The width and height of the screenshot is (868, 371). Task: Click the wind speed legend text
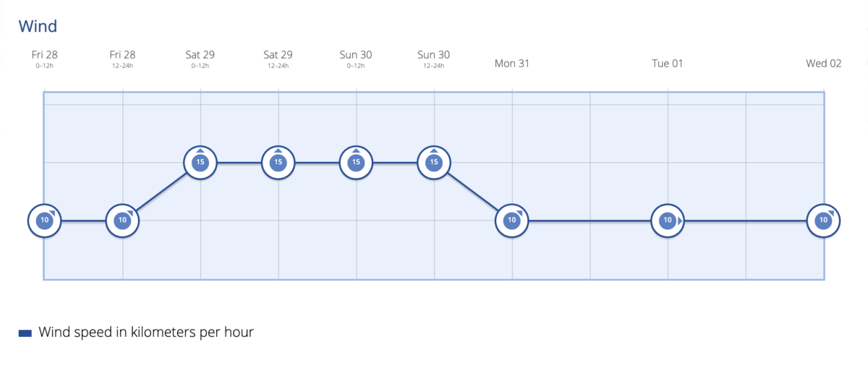(x=146, y=333)
